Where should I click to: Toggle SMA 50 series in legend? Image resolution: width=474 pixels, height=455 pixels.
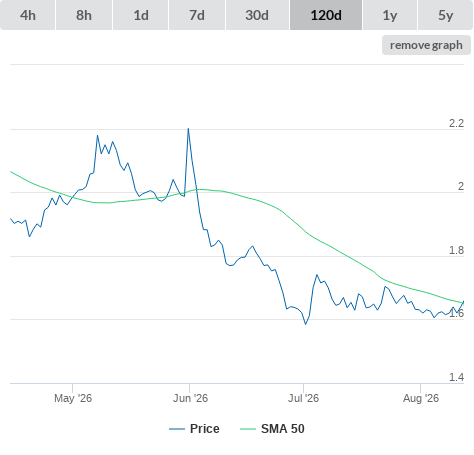tap(283, 429)
